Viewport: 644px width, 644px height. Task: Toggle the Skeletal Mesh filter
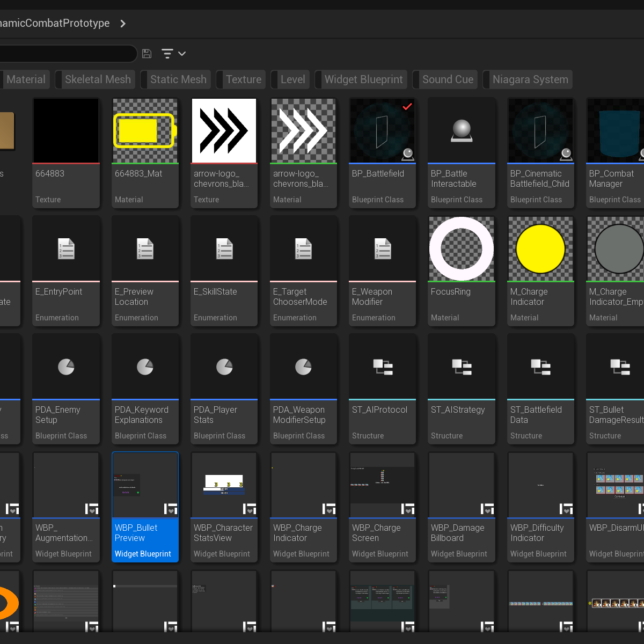coord(97,79)
